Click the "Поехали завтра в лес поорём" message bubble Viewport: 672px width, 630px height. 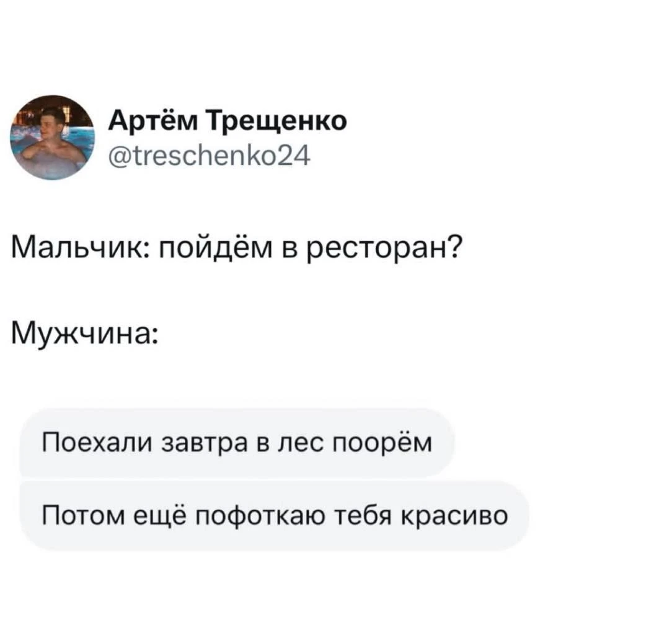coord(236,444)
